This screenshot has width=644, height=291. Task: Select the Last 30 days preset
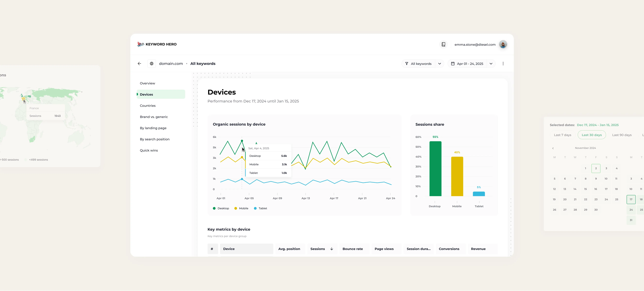tap(592, 135)
